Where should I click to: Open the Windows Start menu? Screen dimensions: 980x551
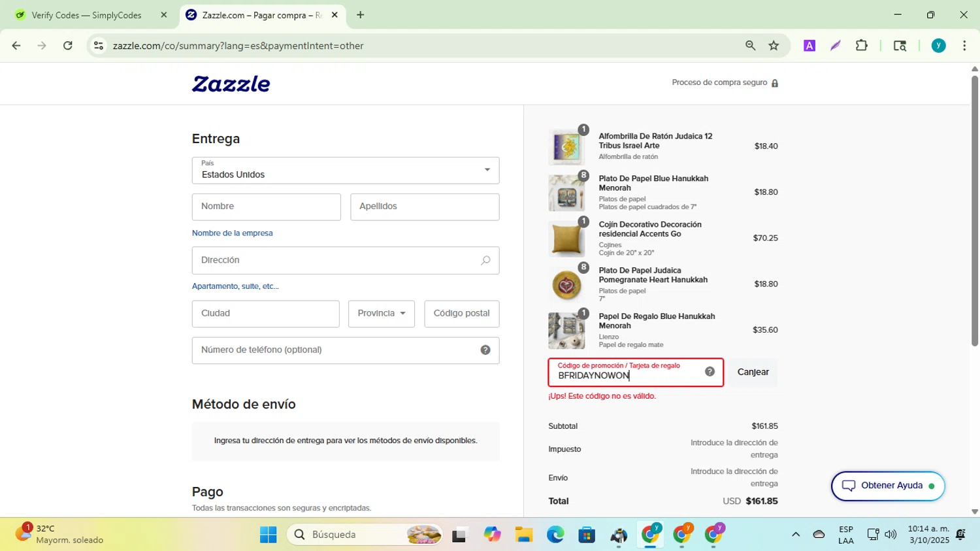(x=268, y=535)
